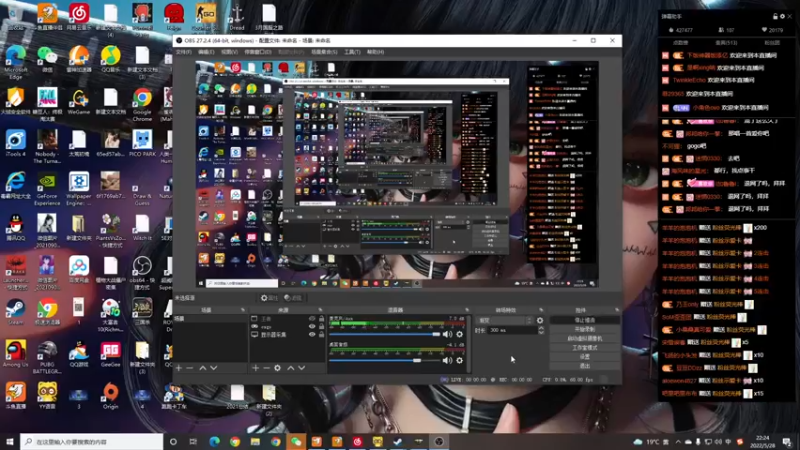Open the PICO PARK desktop shortcut
The width and height of the screenshot is (800, 450).
click(142, 143)
